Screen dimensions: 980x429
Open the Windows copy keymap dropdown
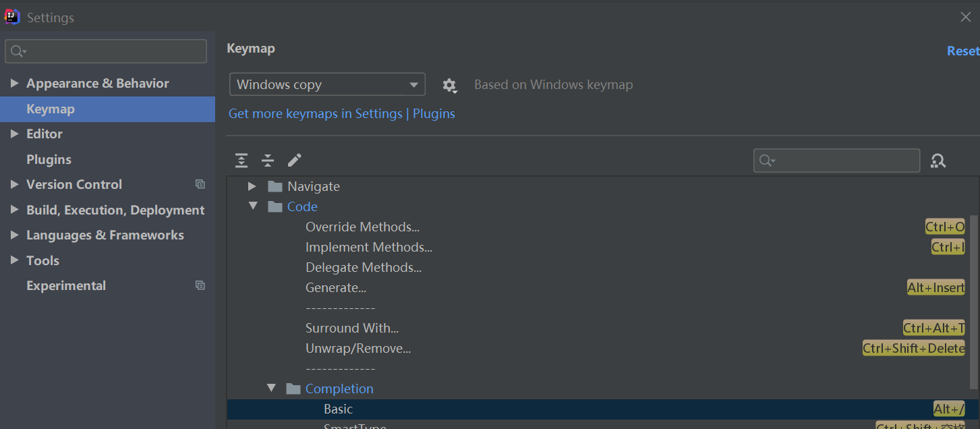coord(327,85)
